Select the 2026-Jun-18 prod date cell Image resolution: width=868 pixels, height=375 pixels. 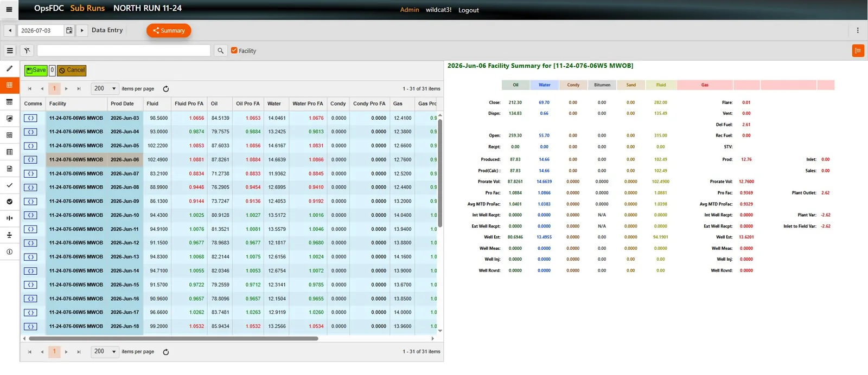(x=125, y=326)
